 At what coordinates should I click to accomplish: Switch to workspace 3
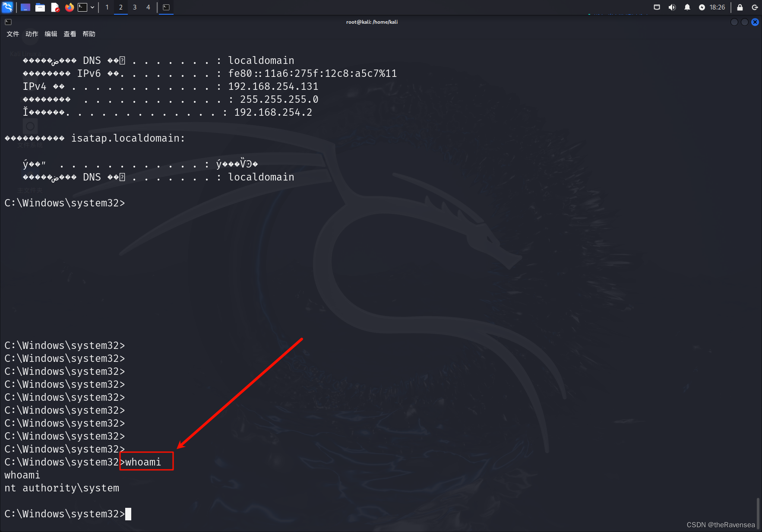(135, 7)
